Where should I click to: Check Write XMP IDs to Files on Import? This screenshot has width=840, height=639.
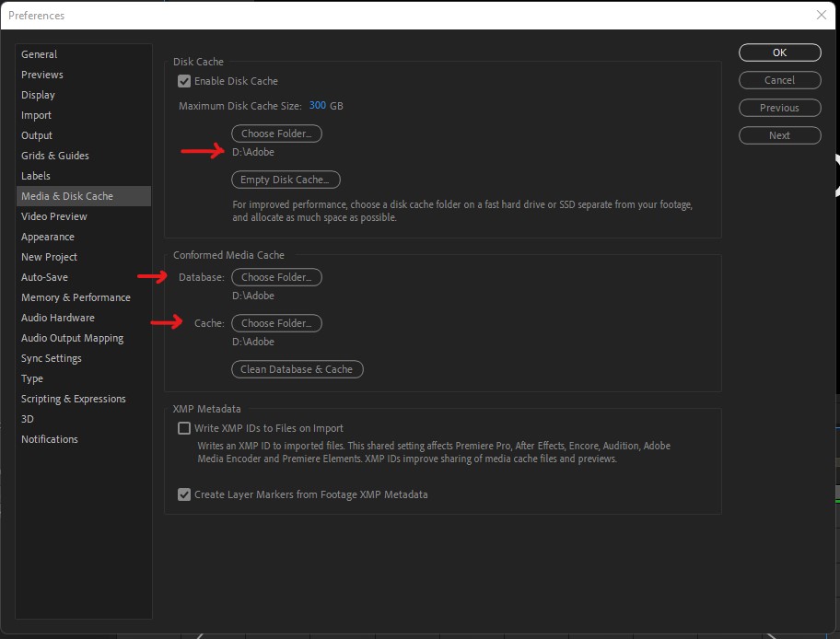pos(184,428)
